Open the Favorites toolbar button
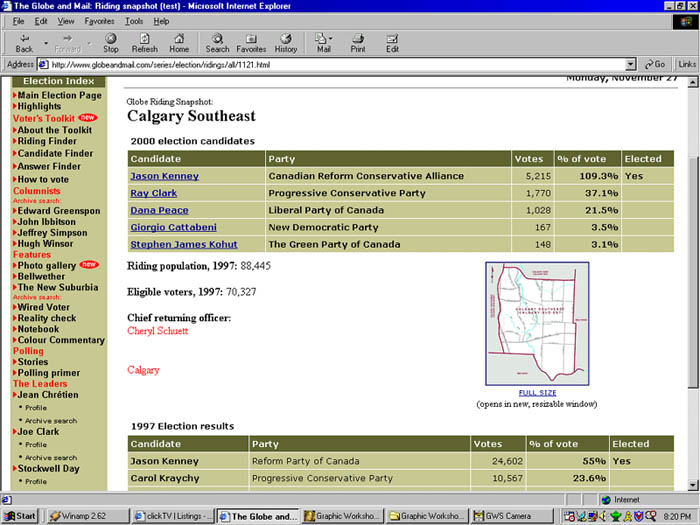 coord(251,43)
